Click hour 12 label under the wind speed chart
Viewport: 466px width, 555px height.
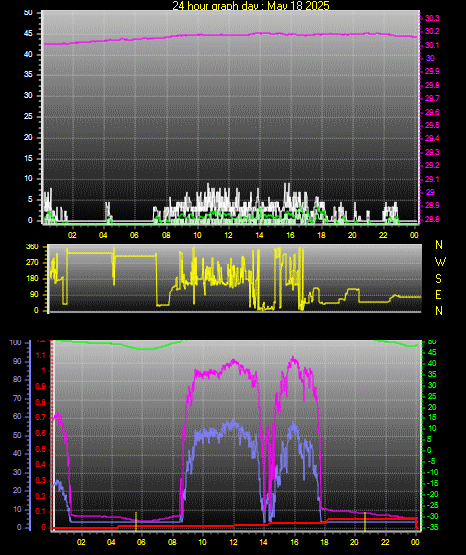point(228,235)
